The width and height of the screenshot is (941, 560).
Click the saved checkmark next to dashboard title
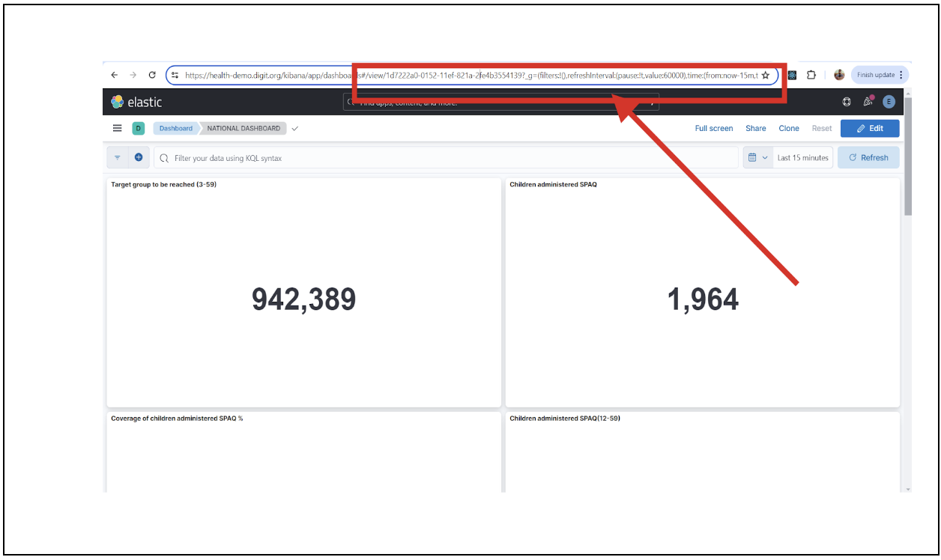[x=295, y=128]
